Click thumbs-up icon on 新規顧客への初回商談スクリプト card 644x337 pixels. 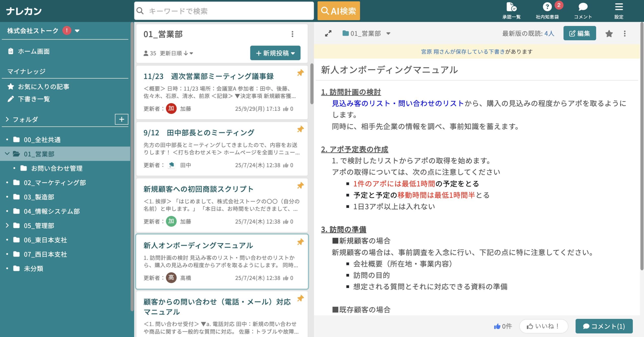pos(286,221)
